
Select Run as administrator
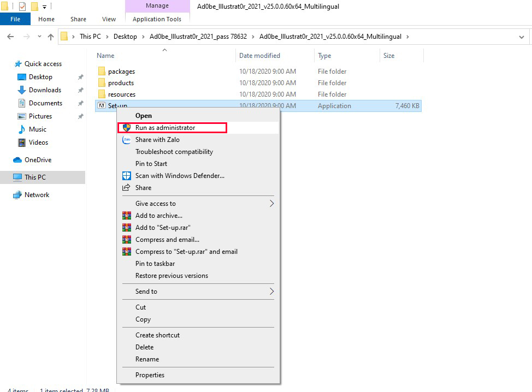pos(165,128)
